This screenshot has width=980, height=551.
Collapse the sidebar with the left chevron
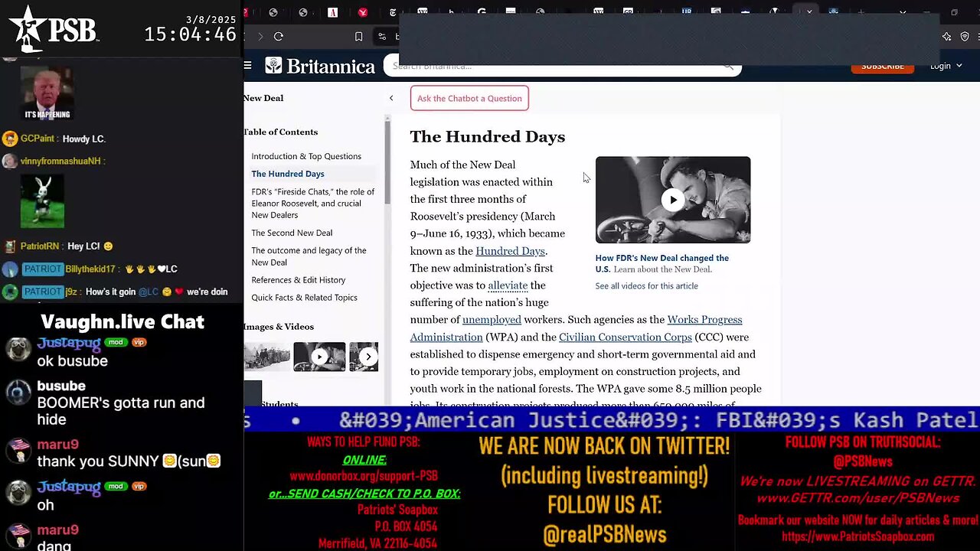[391, 98]
